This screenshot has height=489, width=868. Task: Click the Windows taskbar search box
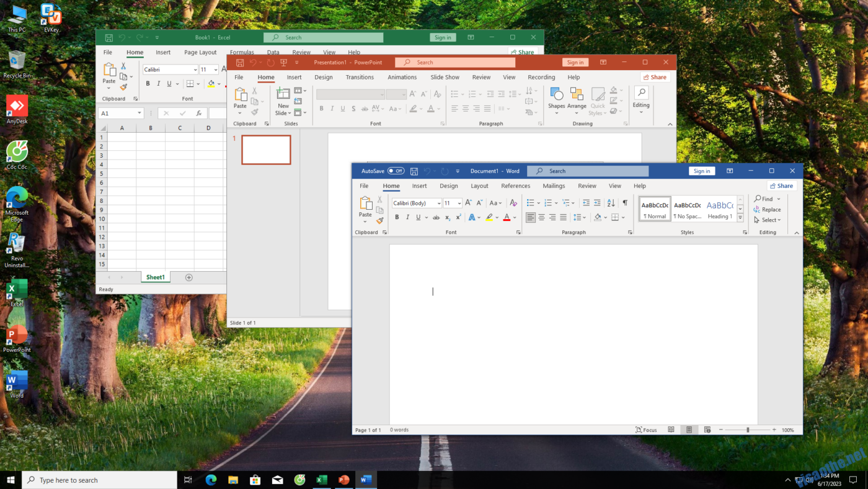tap(99, 480)
